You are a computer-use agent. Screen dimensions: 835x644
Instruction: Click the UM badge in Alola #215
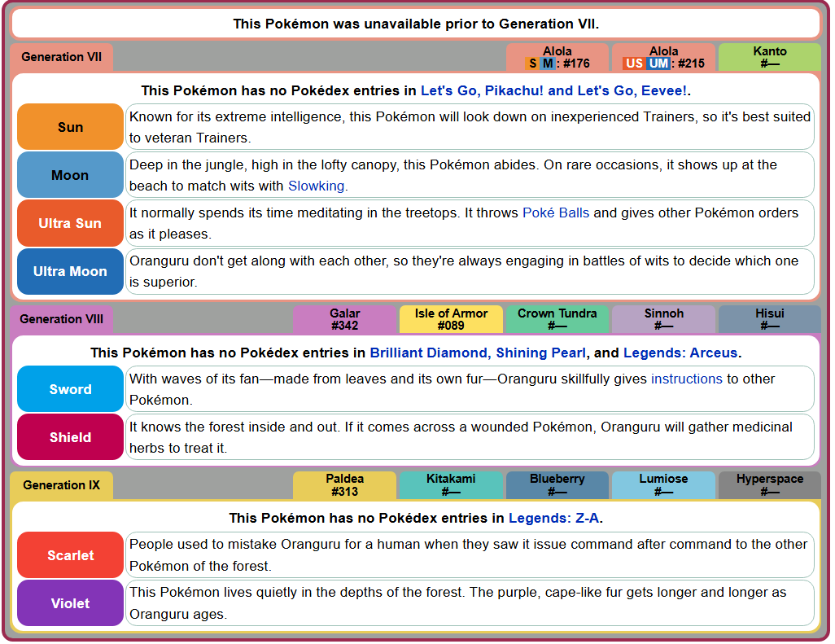(658, 64)
